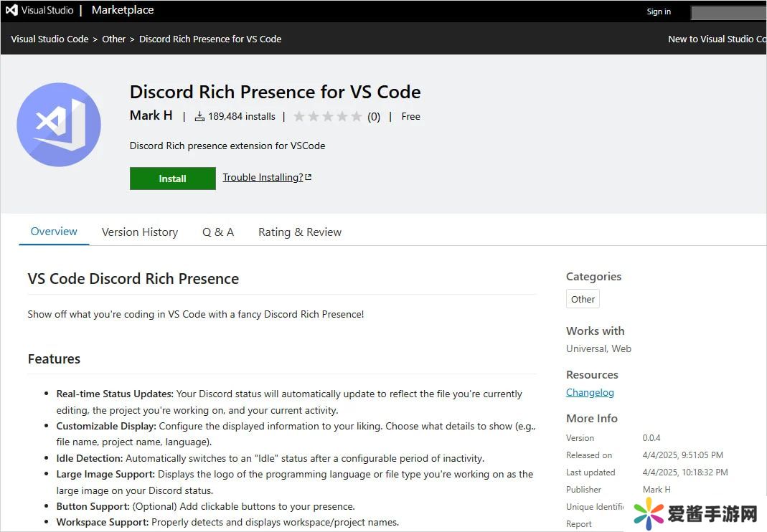The width and height of the screenshot is (767, 532).
Task: Open the Marketplace home link in header
Action: [122, 11]
